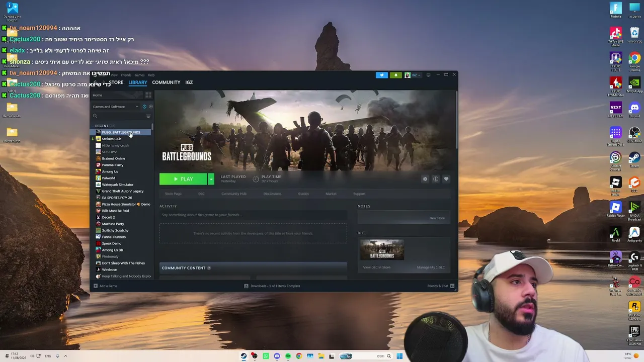644x362 pixels.
Task: Open the Downloads icon in Steam footer
Action: click(246, 286)
